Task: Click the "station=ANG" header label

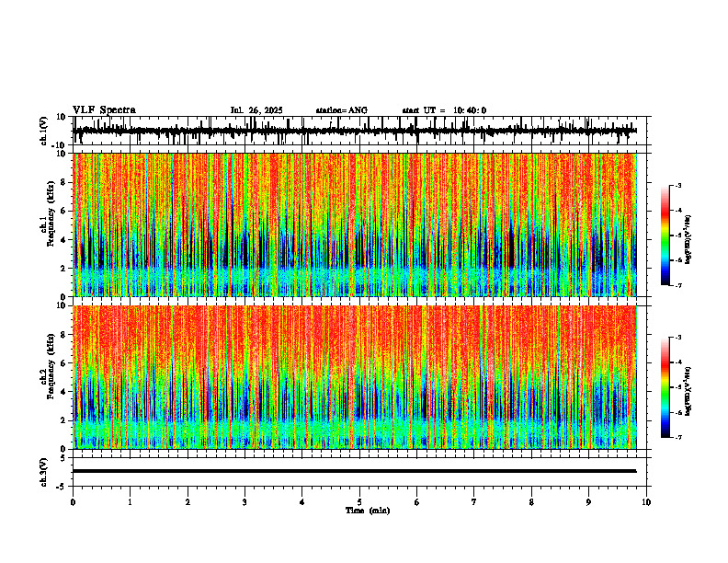Action: click(342, 110)
